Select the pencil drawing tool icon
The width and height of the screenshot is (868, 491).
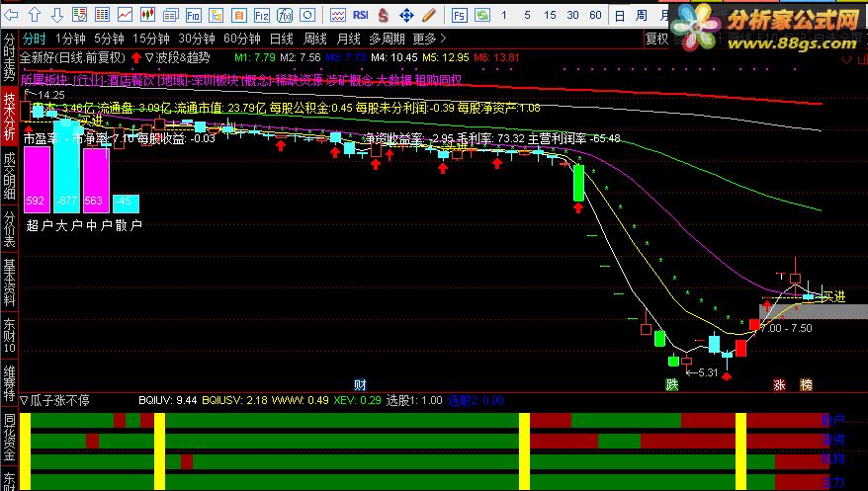click(429, 15)
